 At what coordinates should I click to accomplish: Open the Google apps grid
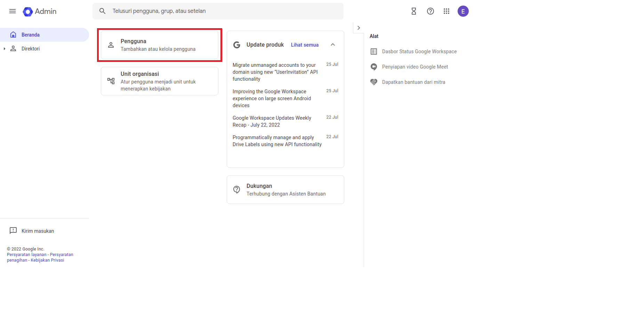(x=446, y=11)
